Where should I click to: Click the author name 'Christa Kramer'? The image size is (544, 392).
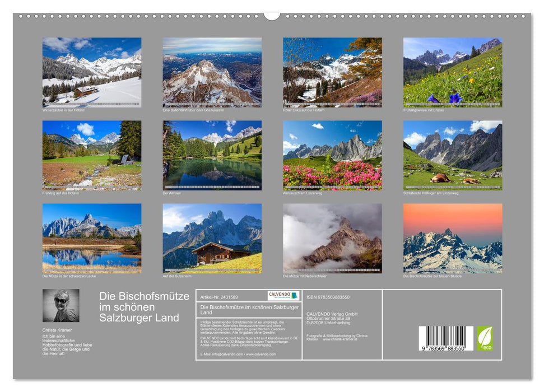(x=57, y=330)
